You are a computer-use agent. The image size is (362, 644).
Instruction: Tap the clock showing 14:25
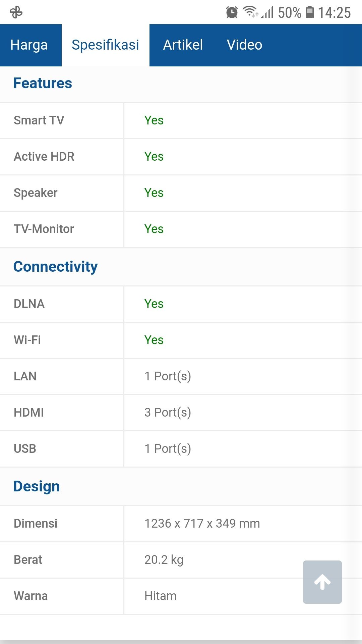click(x=334, y=13)
